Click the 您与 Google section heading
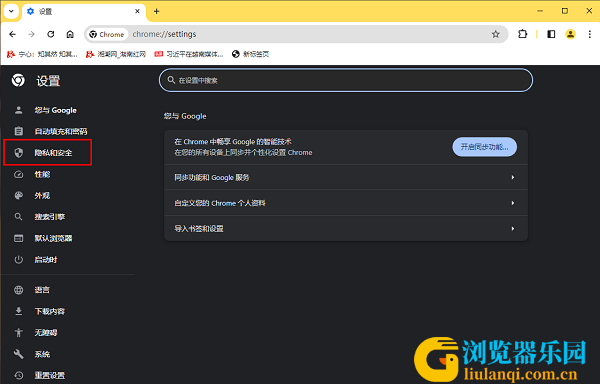This screenshot has height=384, width=600. tap(185, 116)
